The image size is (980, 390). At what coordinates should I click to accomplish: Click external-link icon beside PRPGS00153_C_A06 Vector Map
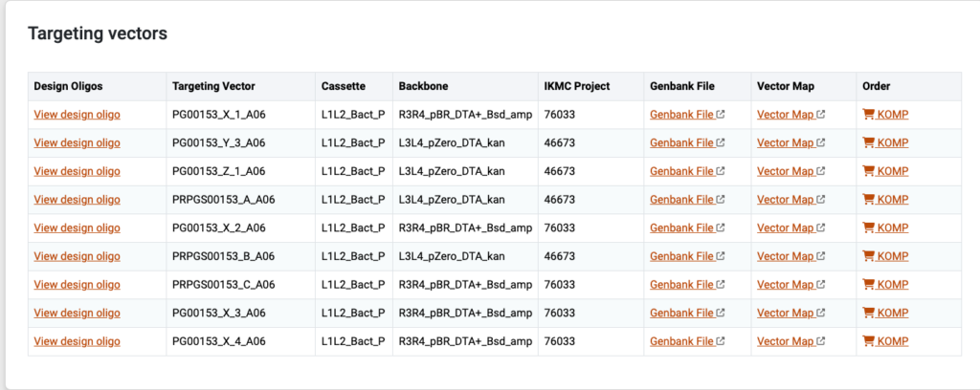coord(820,285)
